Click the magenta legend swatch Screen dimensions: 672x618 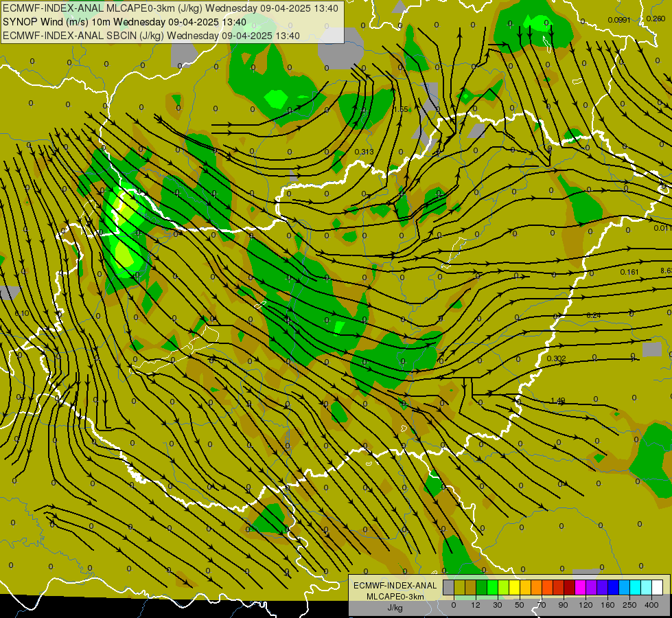coord(581,587)
